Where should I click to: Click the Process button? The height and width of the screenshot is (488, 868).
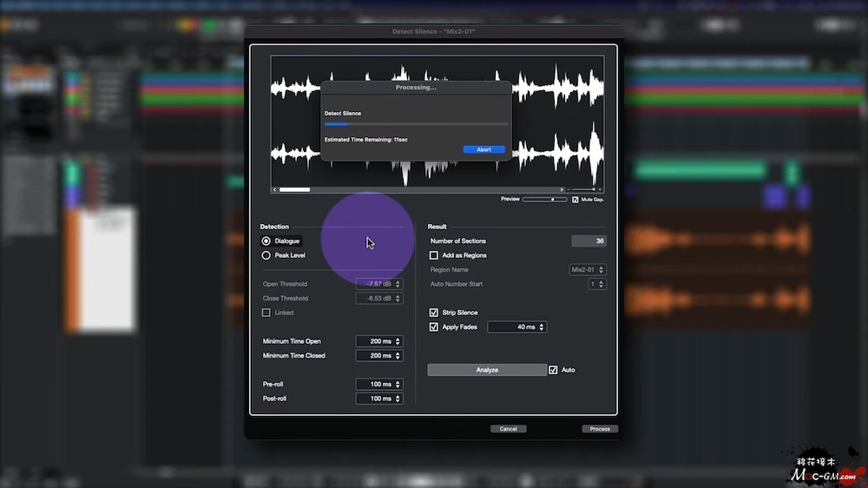[x=599, y=429]
